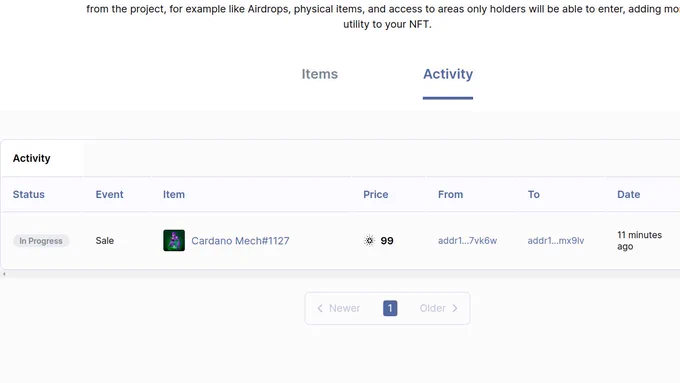The image size is (680, 383).
Task: Go to Older activity page
Action: (x=438, y=308)
